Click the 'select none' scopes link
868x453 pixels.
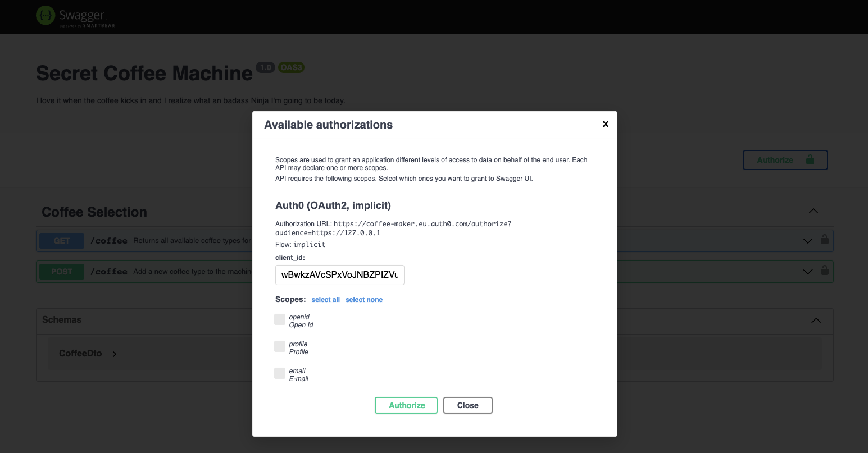[x=364, y=300]
